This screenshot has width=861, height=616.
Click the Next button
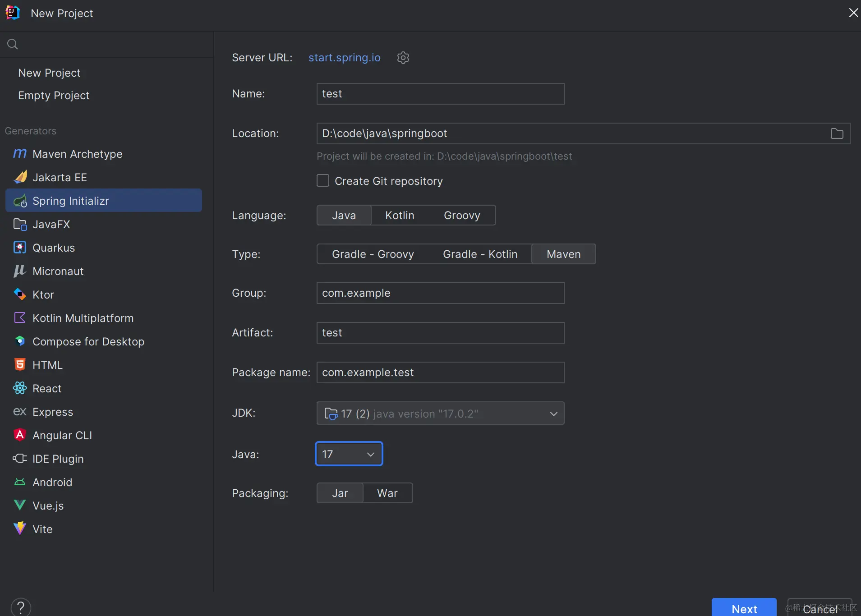(x=744, y=607)
